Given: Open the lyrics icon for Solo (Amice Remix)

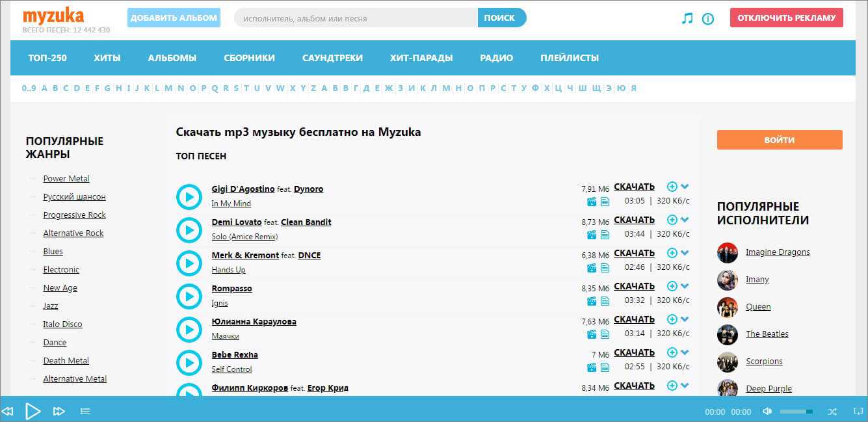Looking at the screenshot, I should pos(605,235).
